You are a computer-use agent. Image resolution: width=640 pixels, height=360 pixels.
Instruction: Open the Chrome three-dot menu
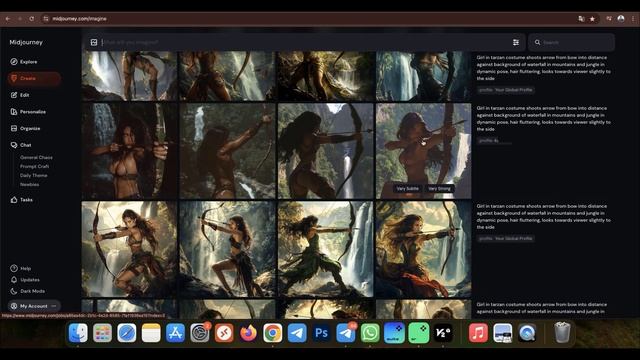[633, 19]
